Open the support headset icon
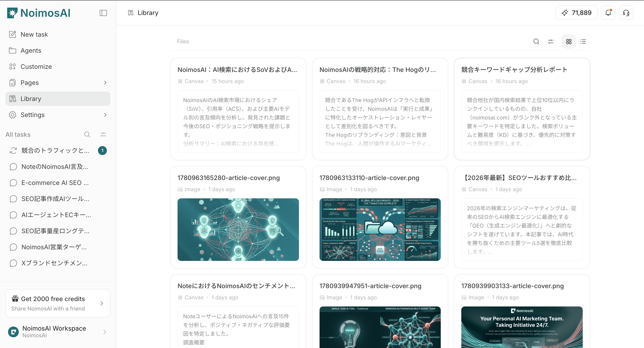This screenshot has height=348, width=644. [626, 13]
